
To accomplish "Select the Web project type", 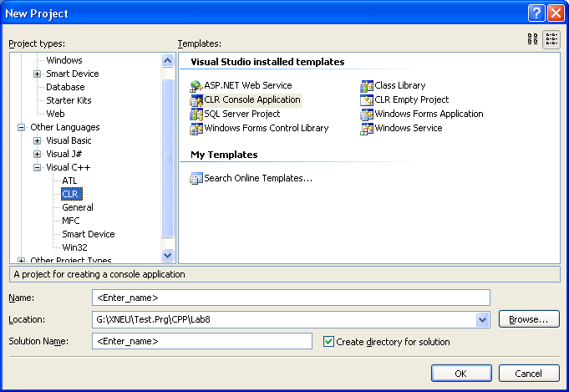I will click(55, 114).
